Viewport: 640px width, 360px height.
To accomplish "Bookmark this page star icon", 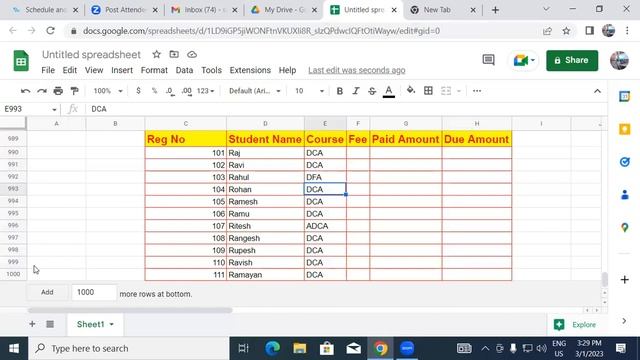I will (566, 31).
